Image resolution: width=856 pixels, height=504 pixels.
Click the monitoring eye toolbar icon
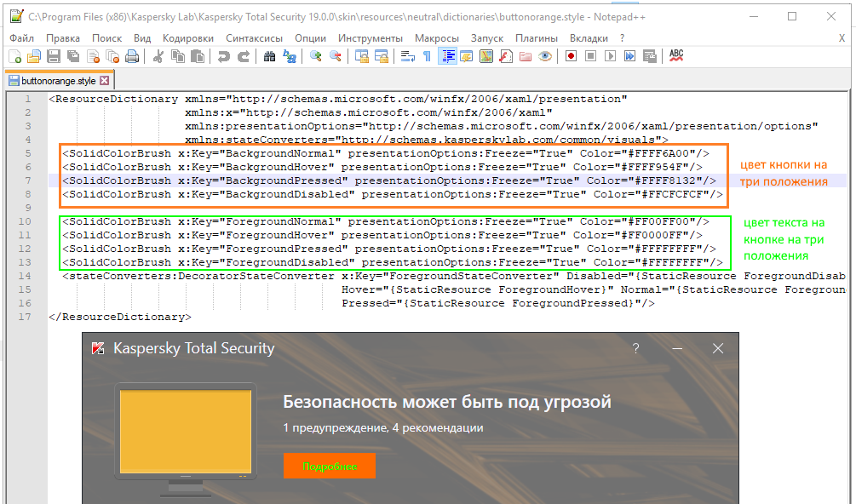(x=545, y=56)
